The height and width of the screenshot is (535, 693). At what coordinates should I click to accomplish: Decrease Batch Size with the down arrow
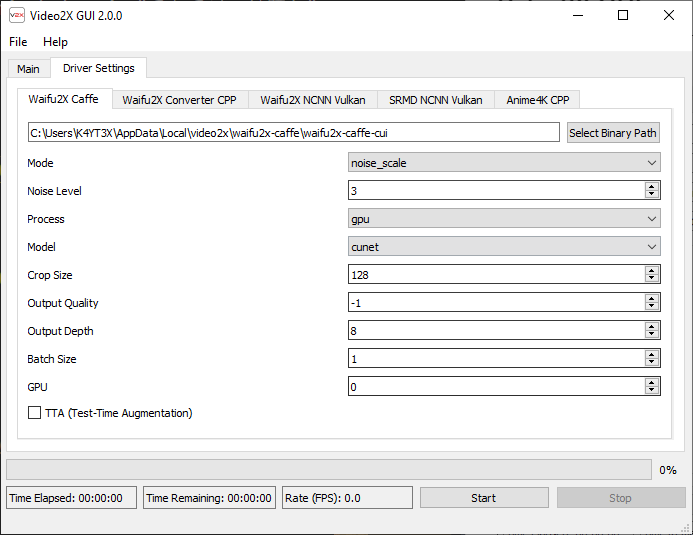tap(651, 362)
